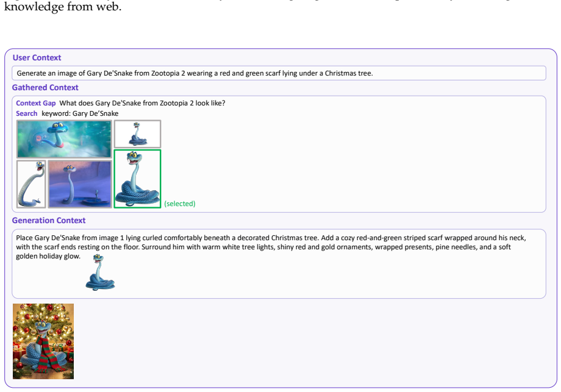Click the snake reference image below the prompt

(x=100, y=272)
